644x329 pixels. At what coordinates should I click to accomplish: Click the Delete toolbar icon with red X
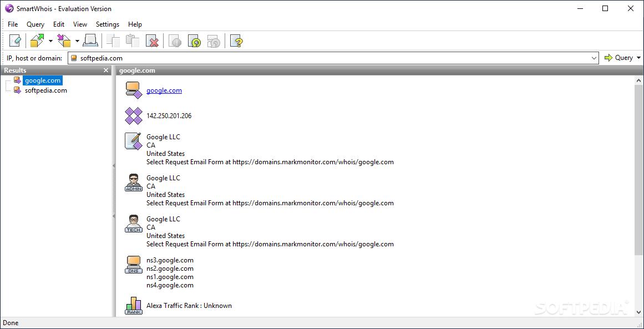[153, 41]
